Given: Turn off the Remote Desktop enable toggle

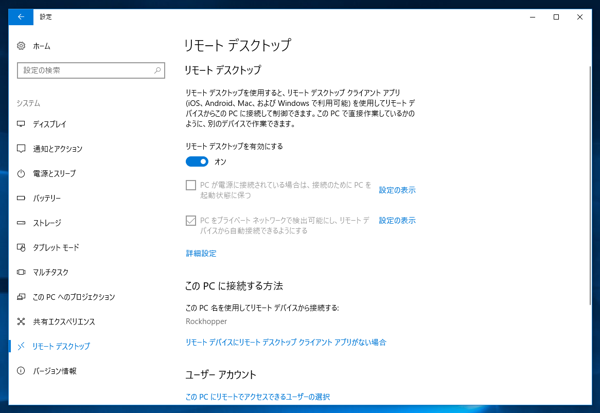Looking at the screenshot, I should point(197,162).
